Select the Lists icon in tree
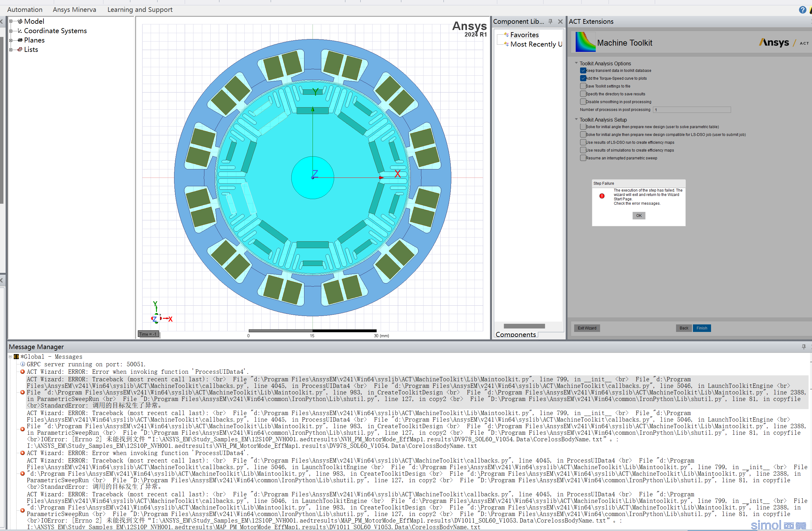The image size is (812, 531). tap(20, 49)
